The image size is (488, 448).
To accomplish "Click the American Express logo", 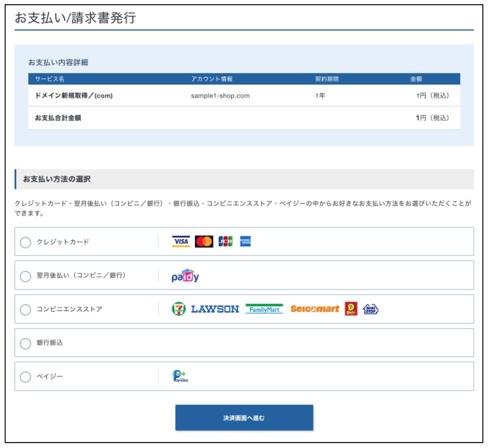I will tap(245, 242).
